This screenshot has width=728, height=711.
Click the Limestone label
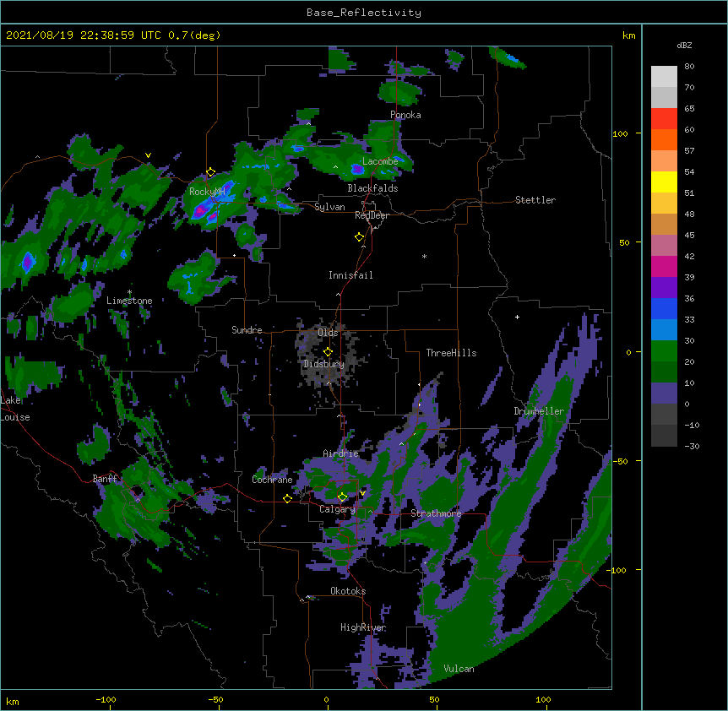point(129,301)
